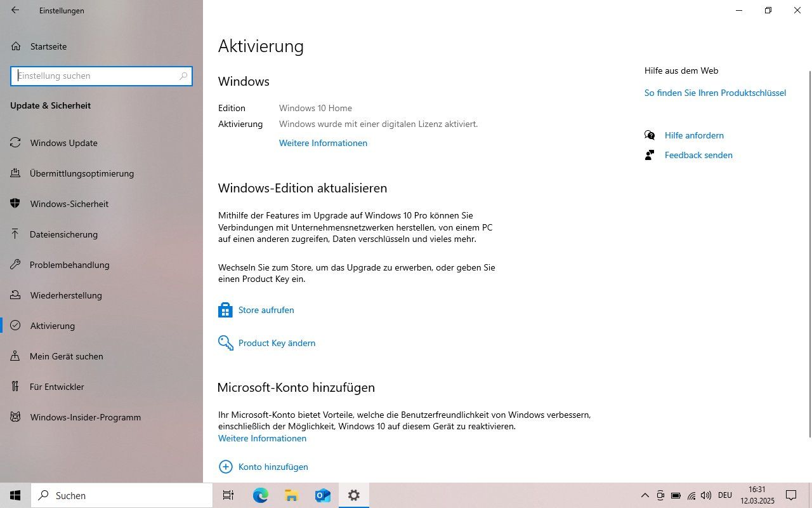
Task: Open network Wi-Fi tray icon
Action: [x=691, y=495]
